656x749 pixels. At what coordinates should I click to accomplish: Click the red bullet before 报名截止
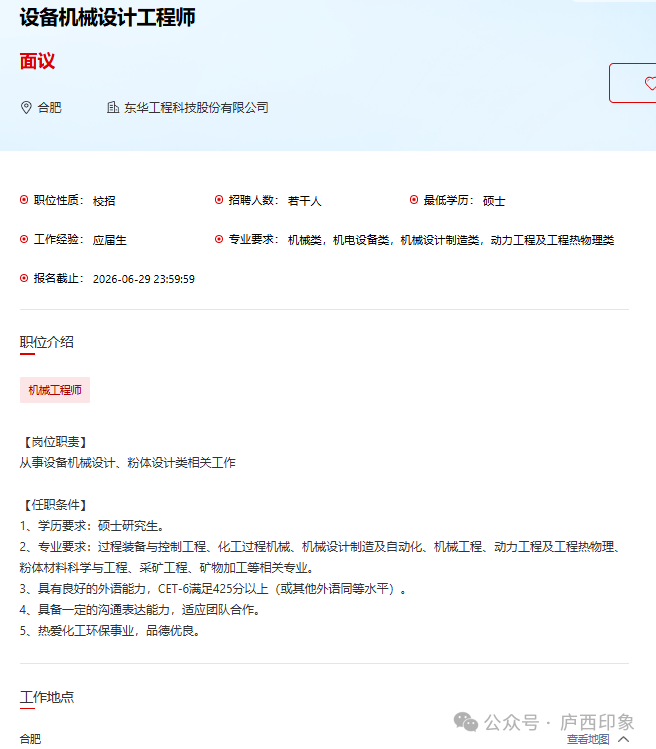point(24,278)
